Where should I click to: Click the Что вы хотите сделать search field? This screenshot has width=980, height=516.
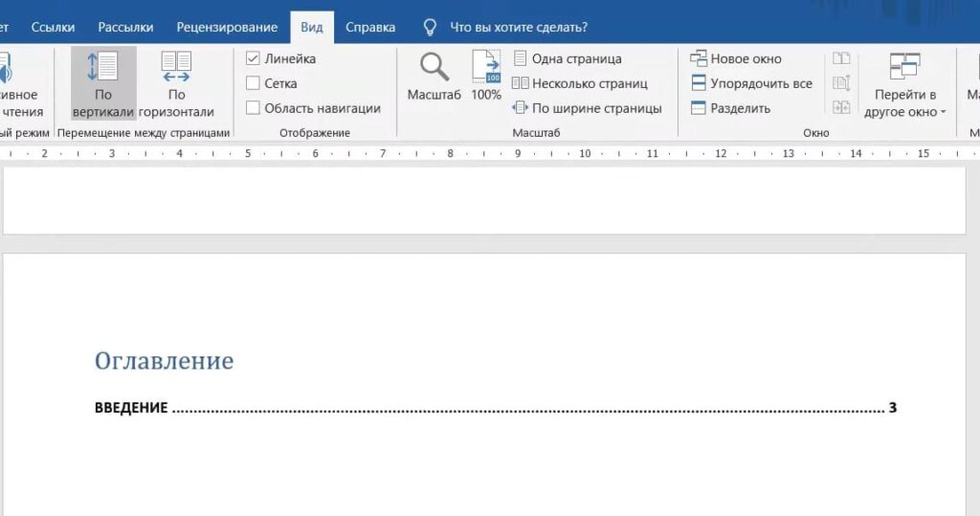[x=519, y=27]
